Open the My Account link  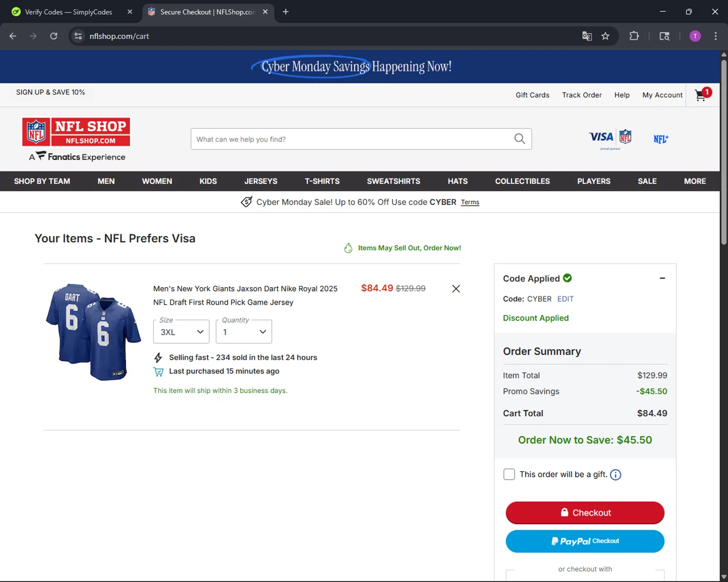click(x=662, y=95)
